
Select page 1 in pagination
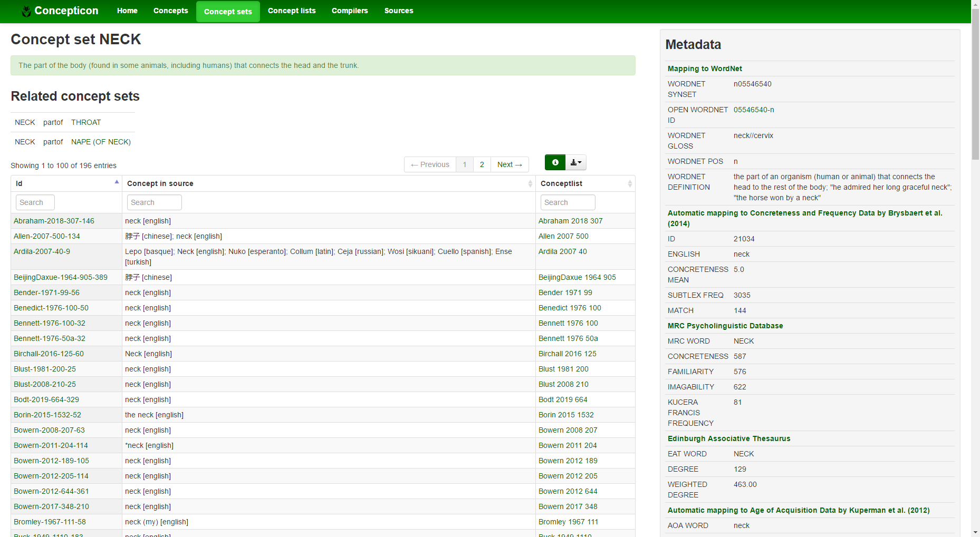click(x=465, y=164)
